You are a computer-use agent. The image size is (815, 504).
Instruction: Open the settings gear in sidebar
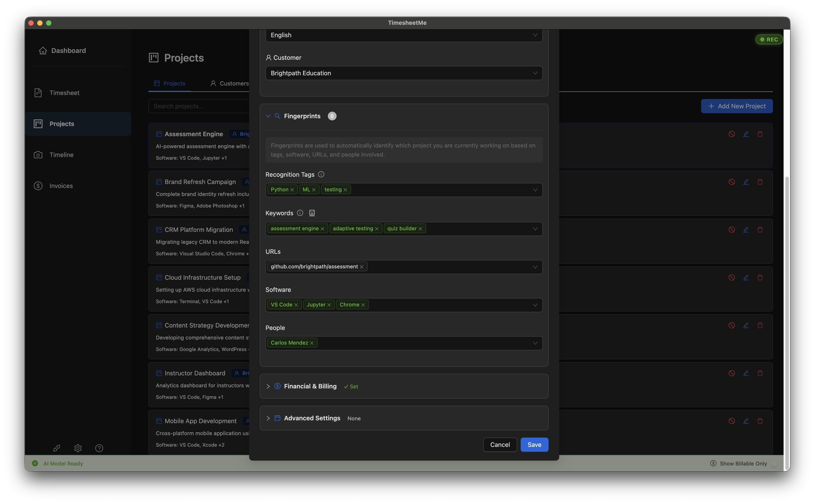[78, 448]
